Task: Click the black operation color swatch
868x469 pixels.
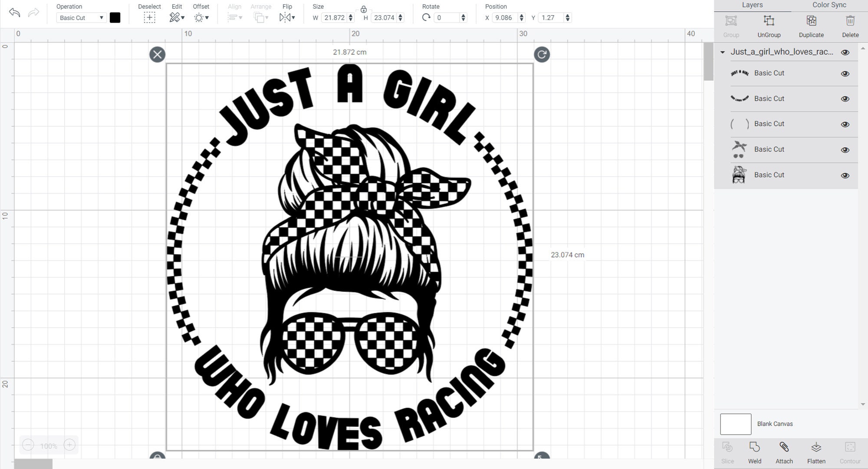Action: tap(115, 17)
